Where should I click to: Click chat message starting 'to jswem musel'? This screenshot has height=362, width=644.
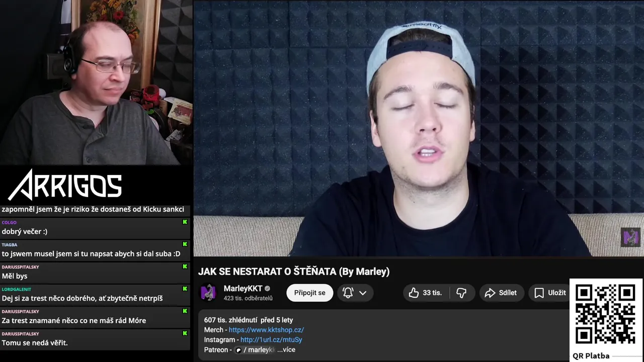[91, 254]
